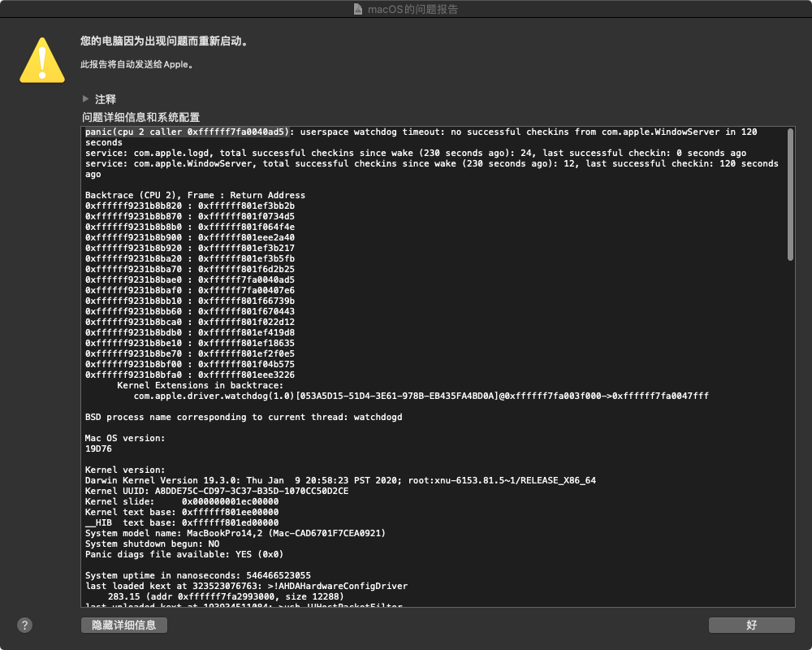Click the document icon in title bar

click(358, 9)
